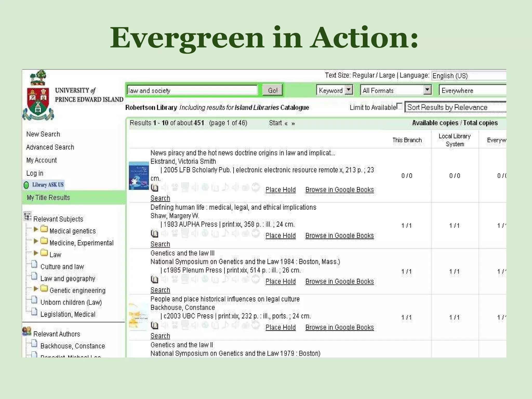532x399 pixels.
Task: Click the Relevant Subjects tree icon
Action: tap(27, 217)
